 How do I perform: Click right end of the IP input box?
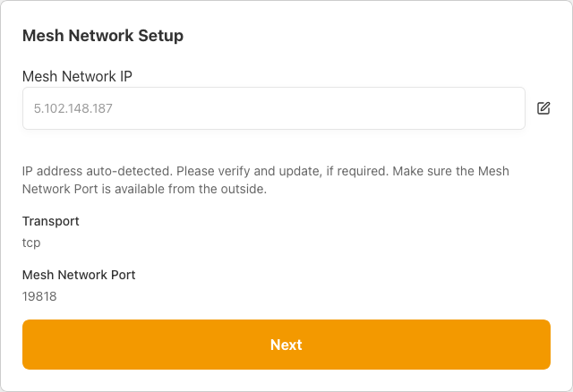(x=511, y=108)
